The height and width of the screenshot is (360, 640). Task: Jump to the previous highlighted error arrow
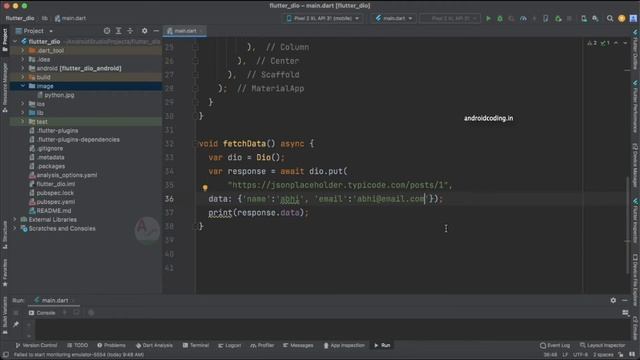point(616,43)
